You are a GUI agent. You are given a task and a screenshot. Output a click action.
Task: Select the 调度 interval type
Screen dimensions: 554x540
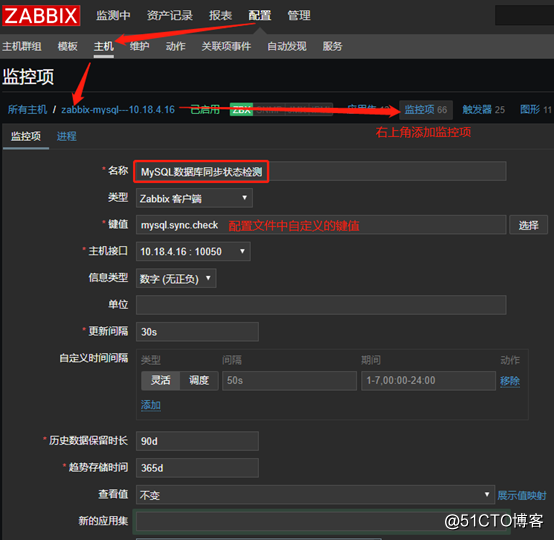(x=199, y=381)
